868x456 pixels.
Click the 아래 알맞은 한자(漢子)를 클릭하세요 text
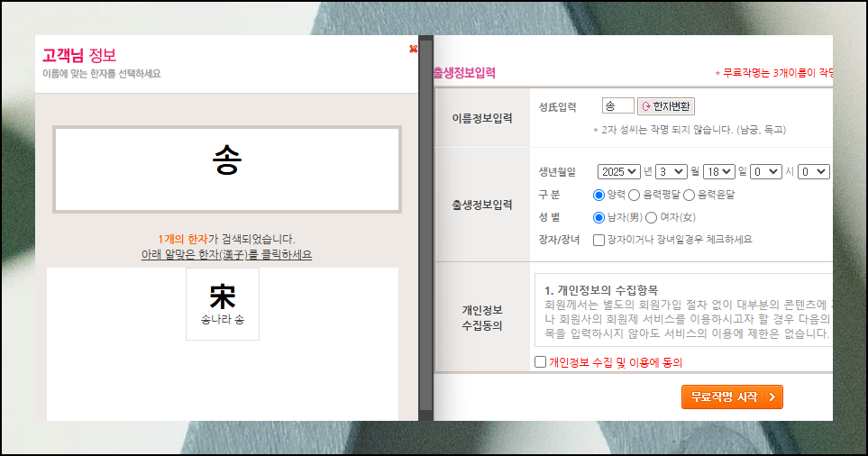click(226, 254)
